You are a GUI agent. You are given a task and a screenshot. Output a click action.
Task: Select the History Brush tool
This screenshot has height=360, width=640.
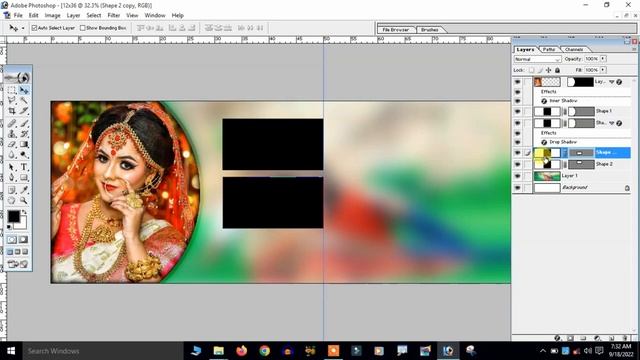point(24,134)
